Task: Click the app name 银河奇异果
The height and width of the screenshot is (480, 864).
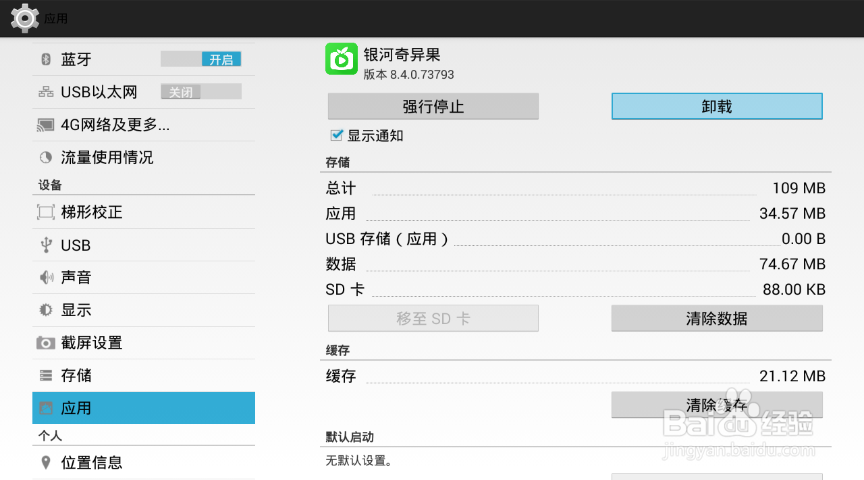Action: pyautogui.click(x=402, y=55)
